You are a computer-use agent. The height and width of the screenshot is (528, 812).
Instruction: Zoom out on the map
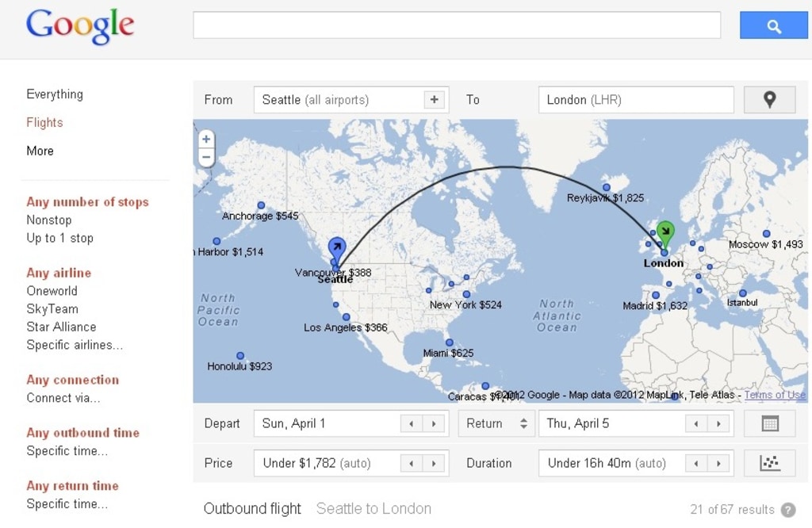[x=206, y=157]
